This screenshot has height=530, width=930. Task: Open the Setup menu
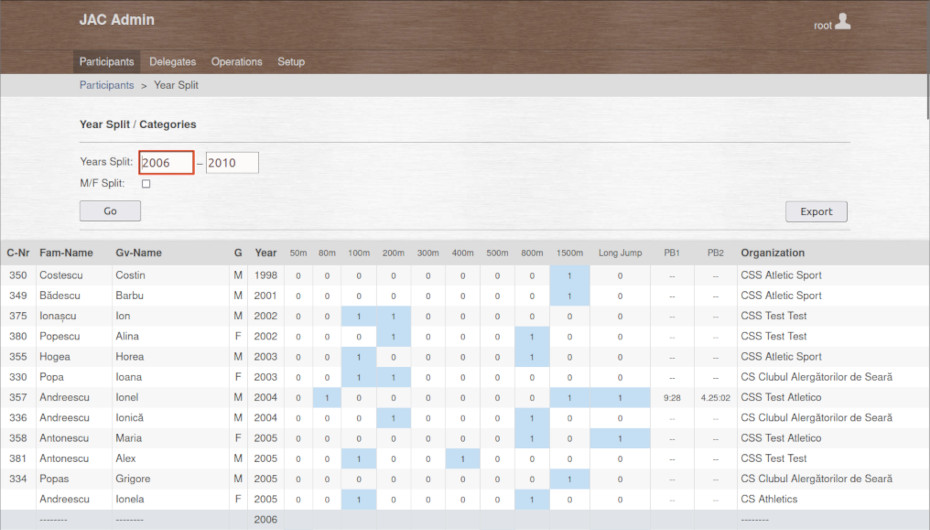coord(291,62)
